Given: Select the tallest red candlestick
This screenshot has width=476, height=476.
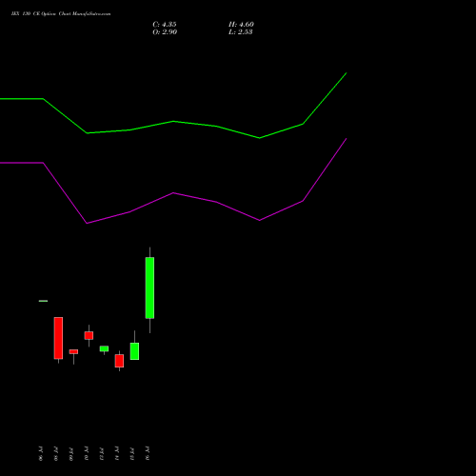Looking at the screenshot, I should [x=58, y=338].
